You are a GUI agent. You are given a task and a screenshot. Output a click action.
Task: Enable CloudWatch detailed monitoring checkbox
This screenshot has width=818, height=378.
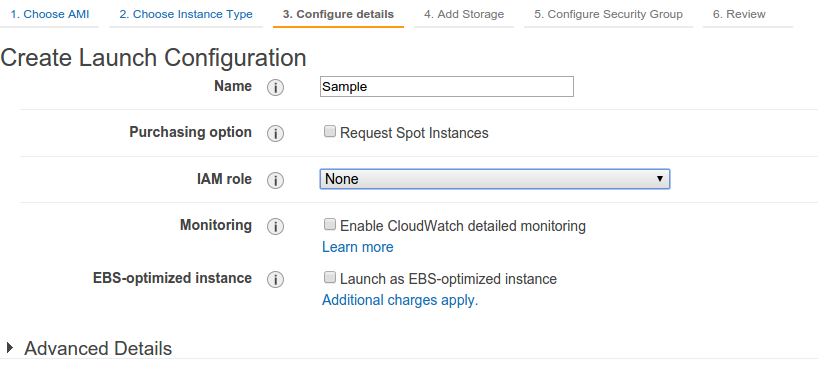[x=330, y=225]
